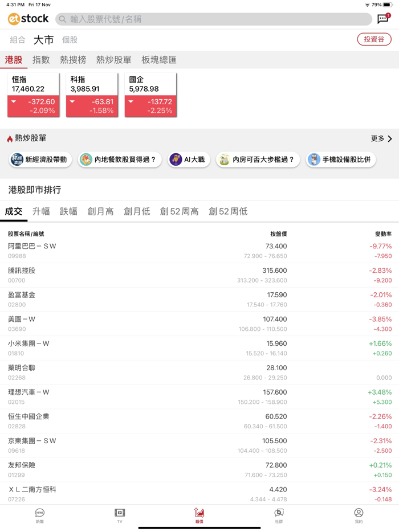Tap down arrow on 科指 card
This screenshot has height=532, width=399.
(72, 101)
